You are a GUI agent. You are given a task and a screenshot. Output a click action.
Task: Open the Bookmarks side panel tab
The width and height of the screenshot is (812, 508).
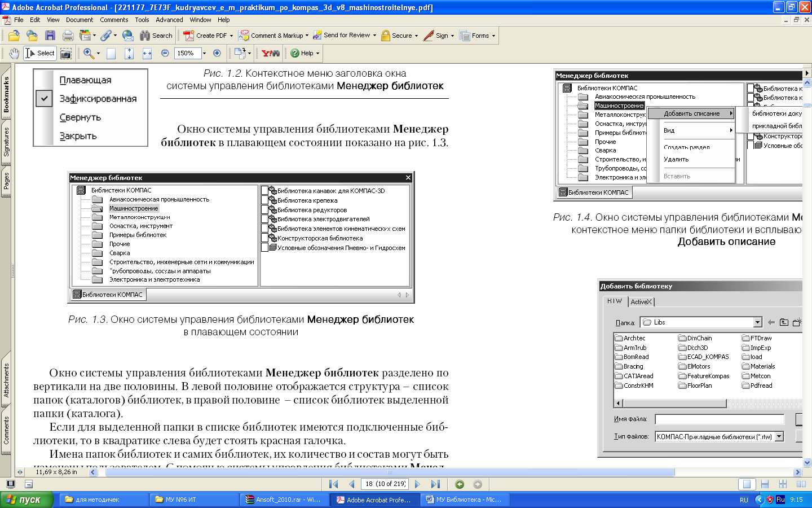[6, 94]
